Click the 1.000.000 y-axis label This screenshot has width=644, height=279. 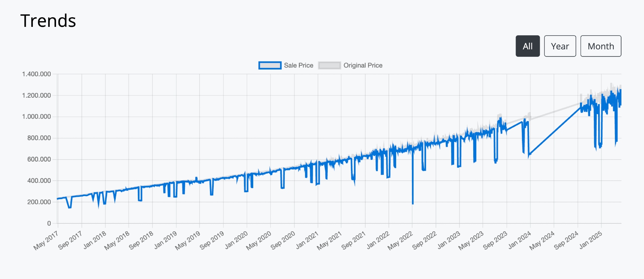tap(37, 117)
